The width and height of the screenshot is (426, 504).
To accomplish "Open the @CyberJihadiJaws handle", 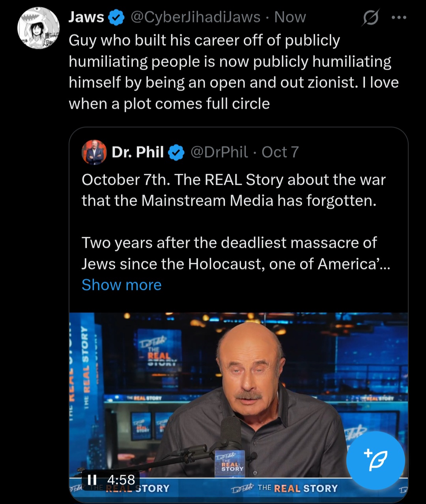I will pyautogui.click(x=195, y=17).
